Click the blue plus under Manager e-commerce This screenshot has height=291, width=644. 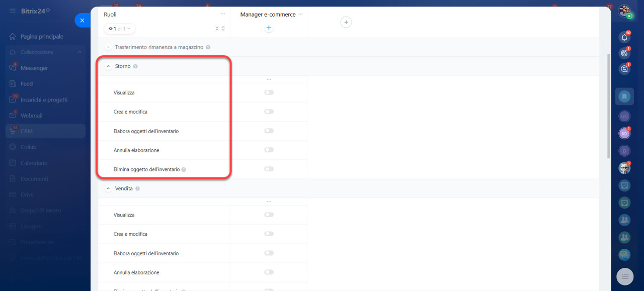(269, 28)
